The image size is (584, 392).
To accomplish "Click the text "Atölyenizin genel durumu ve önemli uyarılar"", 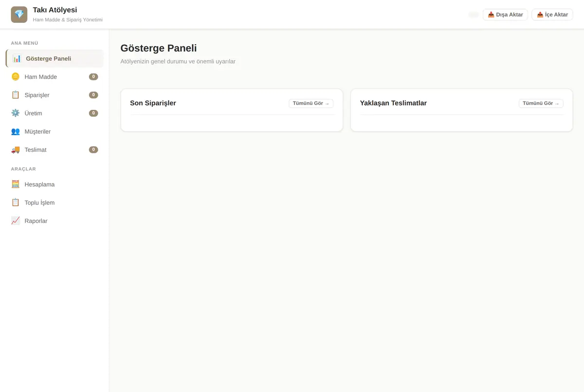I will pyautogui.click(x=178, y=62).
